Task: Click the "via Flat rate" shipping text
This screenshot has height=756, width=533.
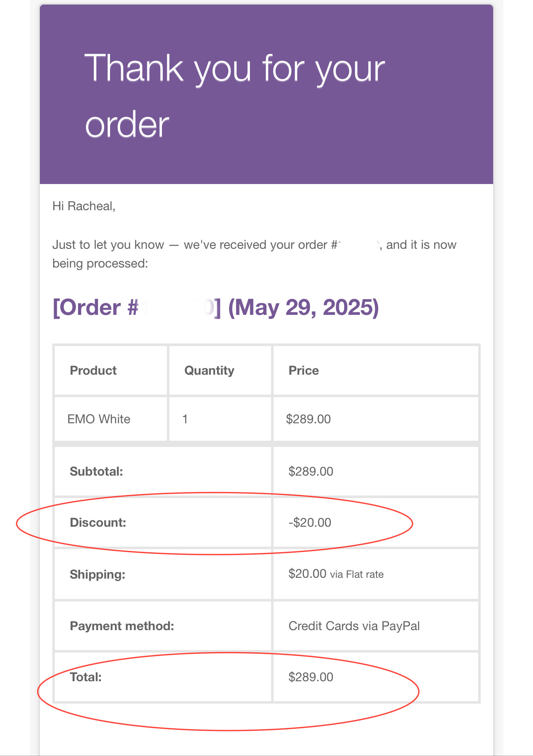Action: click(x=357, y=574)
